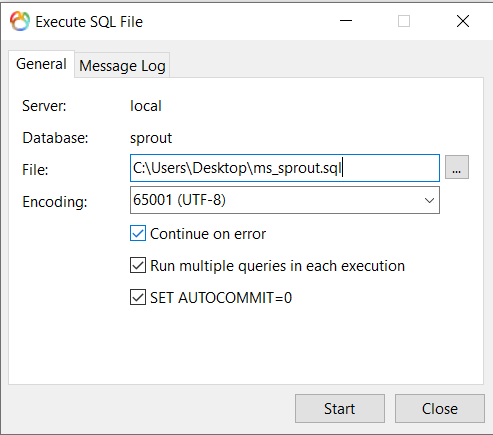Viewport: 493px width, 435px height.
Task: Click the Close button at the bottom
Action: click(440, 409)
